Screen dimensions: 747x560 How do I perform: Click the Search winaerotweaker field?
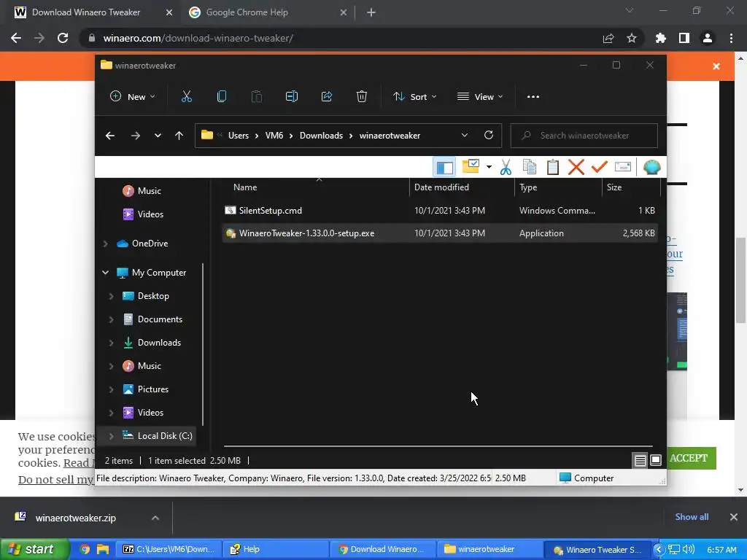click(584, 136)
